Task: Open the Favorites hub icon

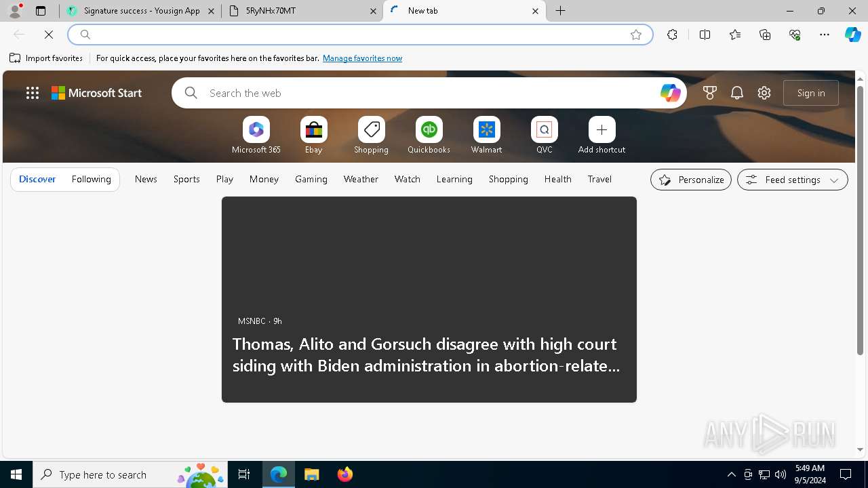Action: [x=735, y=35]
